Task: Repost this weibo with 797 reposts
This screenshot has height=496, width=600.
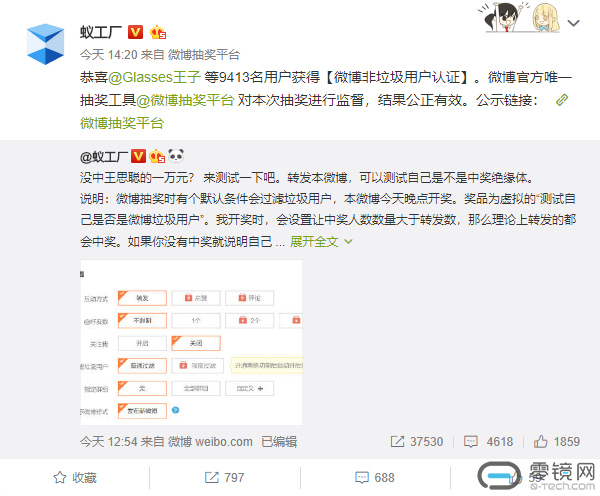Action: point(224,477)
